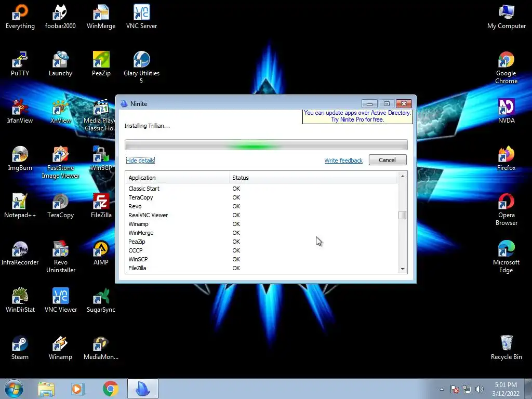Select the PeaZip row in Ninite list
The height and width of the screenshot is (399, 532).
coord(261,242)
